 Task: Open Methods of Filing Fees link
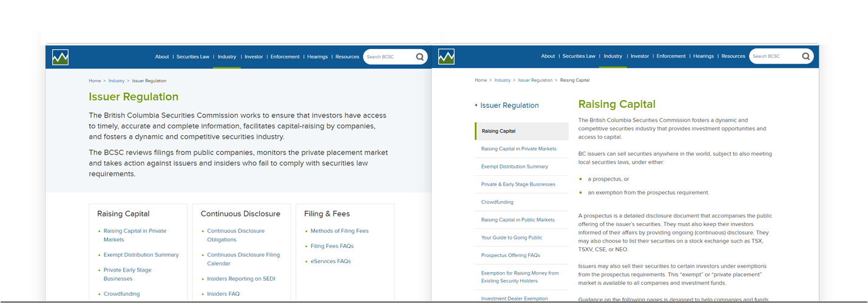[339, 231]
